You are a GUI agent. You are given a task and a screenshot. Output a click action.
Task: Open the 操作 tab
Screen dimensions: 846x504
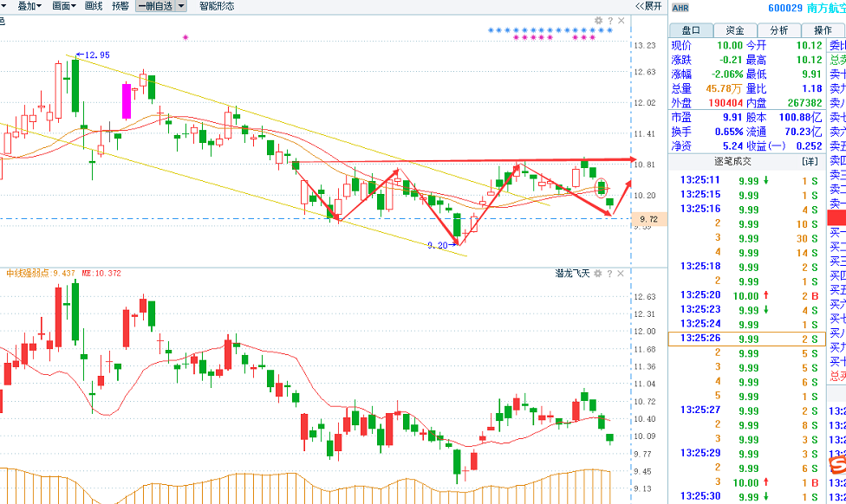[x=823, y=30]
